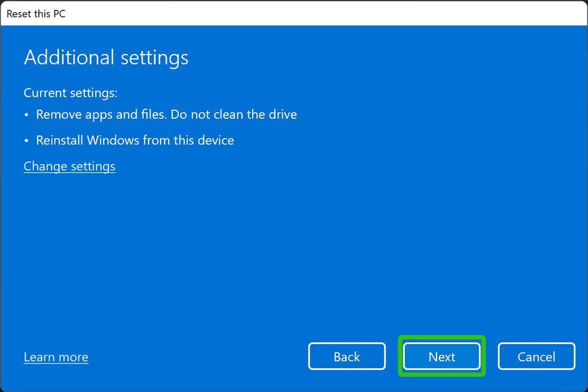Image resolution: width=588 pixels, height=392 pixels.
Task: Select the Additional settings heading
Action: point(105,58)
